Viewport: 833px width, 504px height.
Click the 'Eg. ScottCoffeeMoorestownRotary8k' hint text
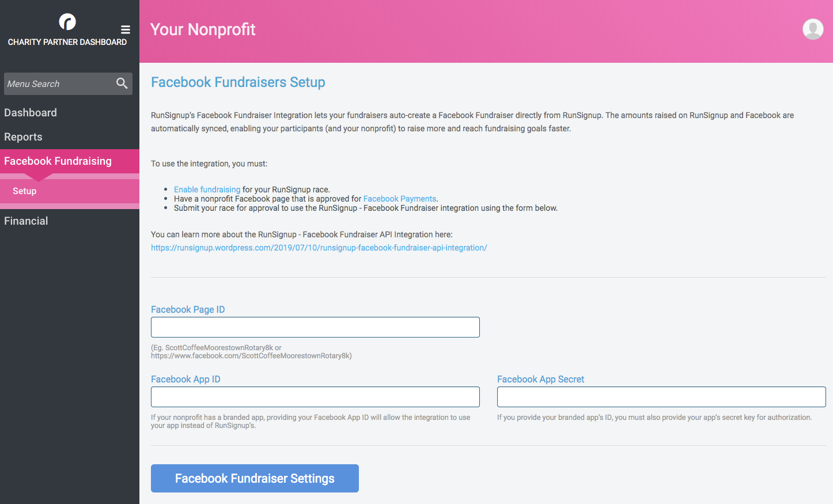click(x=251, y=352)
